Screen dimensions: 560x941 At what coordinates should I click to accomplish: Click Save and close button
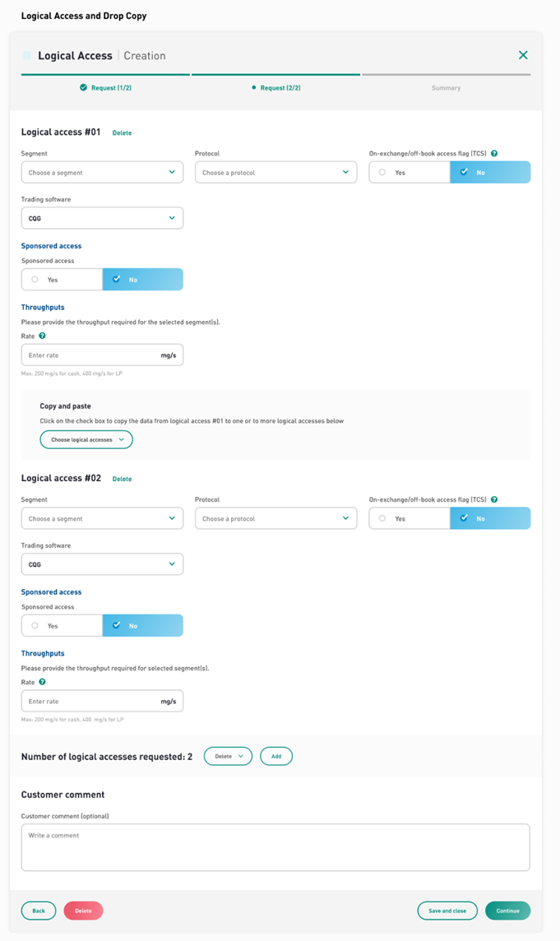(x=447, y=911)
